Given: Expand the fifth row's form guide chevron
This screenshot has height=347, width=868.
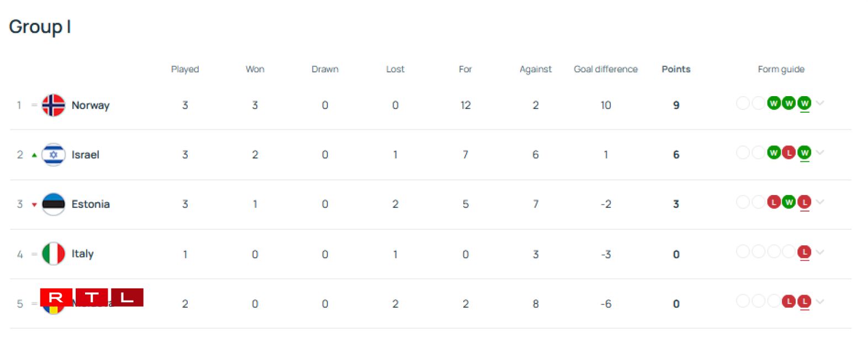Looking at the screenshot, I should 820,302.
